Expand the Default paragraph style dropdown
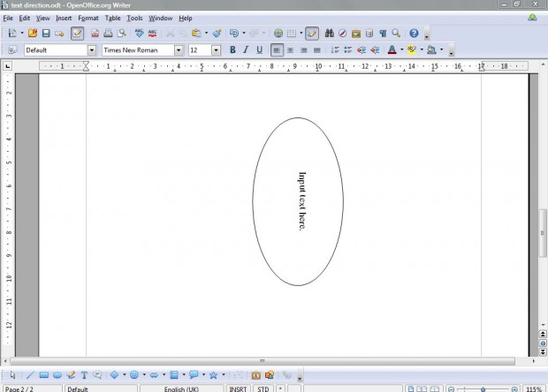This screenshot has height=392, width=548. pyautogui.click(x=91, y=50)
